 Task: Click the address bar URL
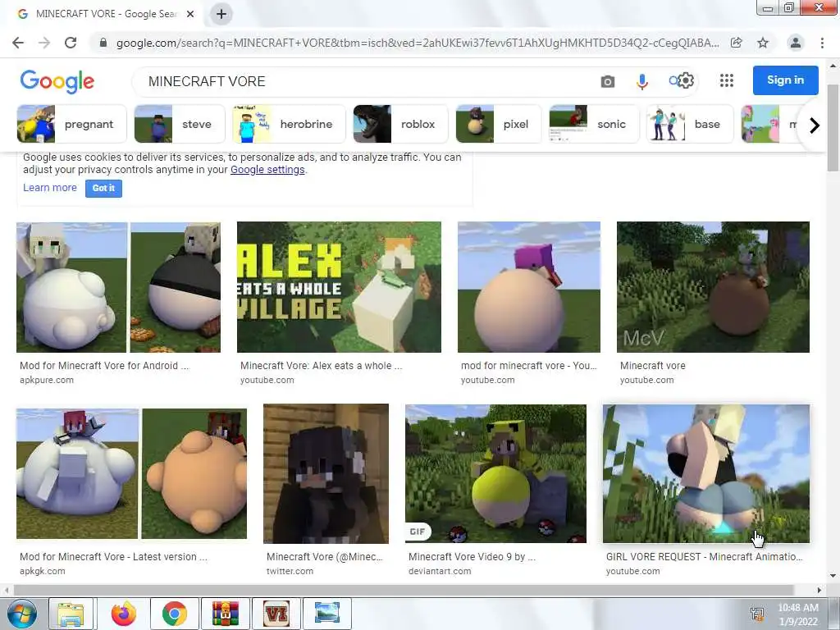[418, 43]
